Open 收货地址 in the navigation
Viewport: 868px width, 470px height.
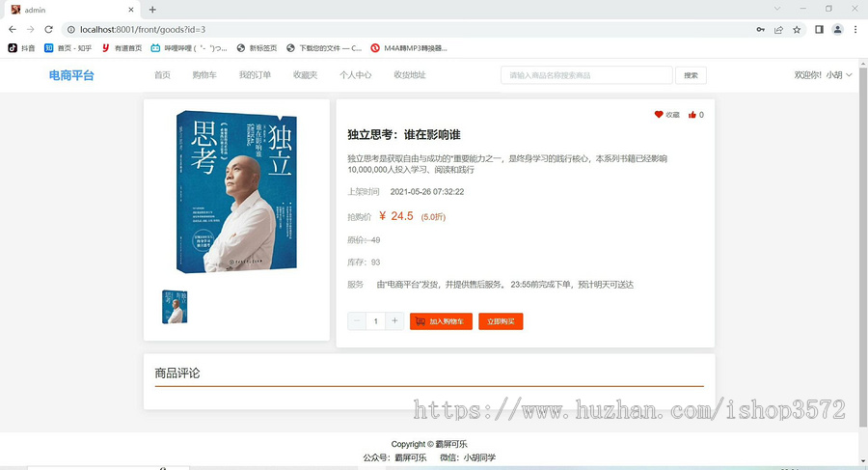pyautogui.click(x=410, y=75)
